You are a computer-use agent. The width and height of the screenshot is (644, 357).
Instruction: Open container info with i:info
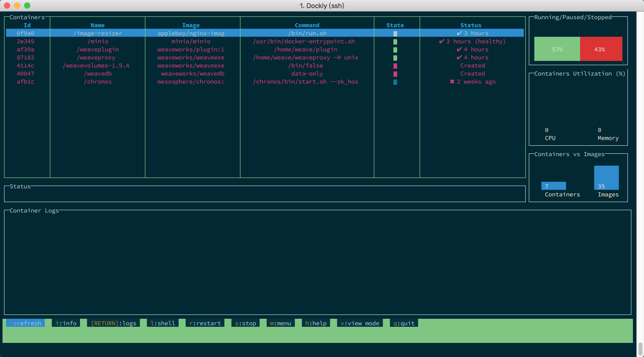pos(66,323)
